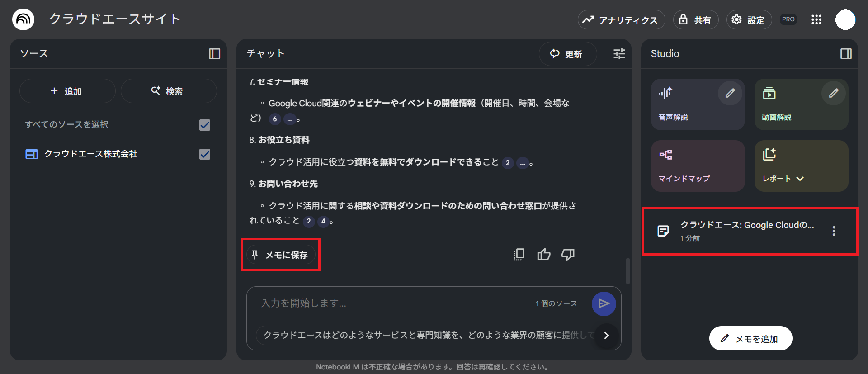Click メモに保存 to save note
The width and height of the screenshot is (868, 374).
point(281,255)
